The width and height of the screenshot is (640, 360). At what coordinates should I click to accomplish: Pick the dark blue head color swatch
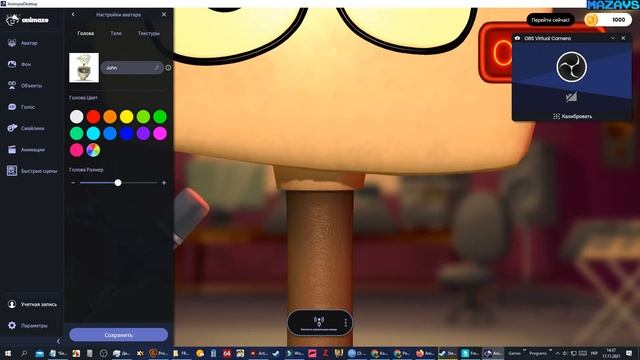click(127, 133)
